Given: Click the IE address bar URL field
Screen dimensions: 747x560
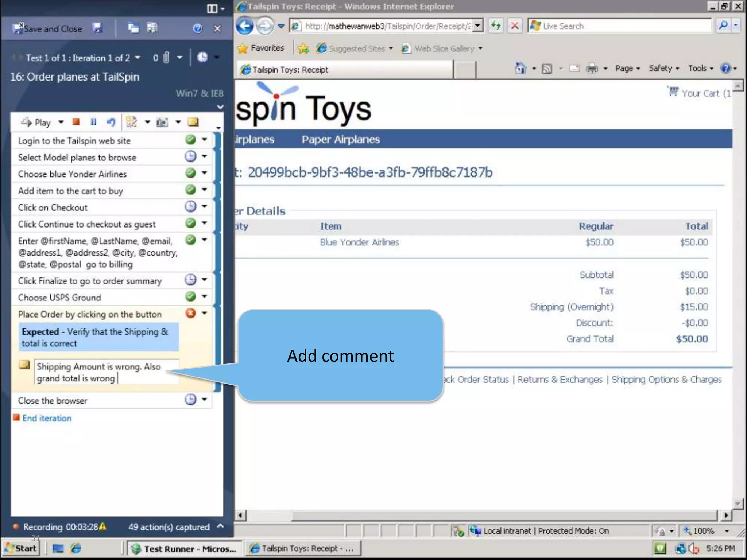Looking at the screenshot, I should (x=387, y=26).
